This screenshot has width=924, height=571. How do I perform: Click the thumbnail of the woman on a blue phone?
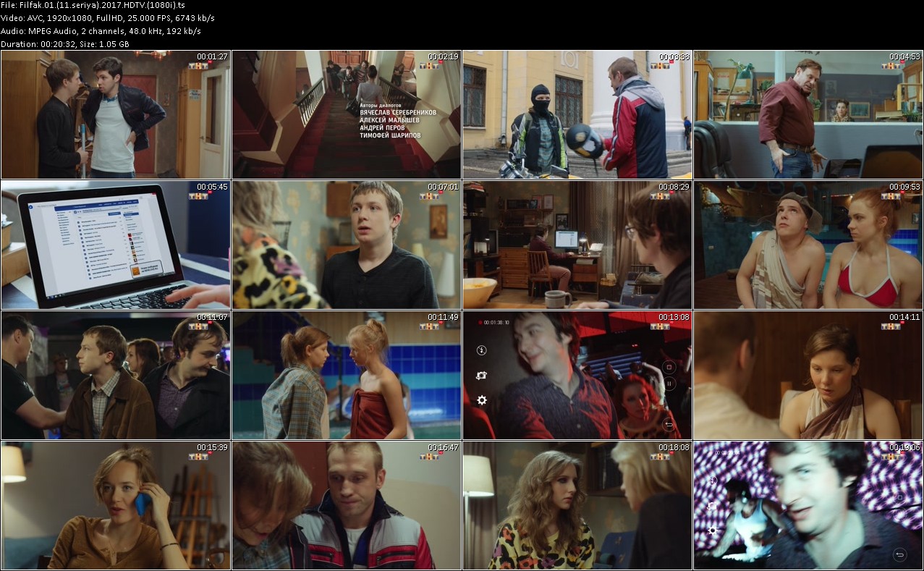[116, 505]
